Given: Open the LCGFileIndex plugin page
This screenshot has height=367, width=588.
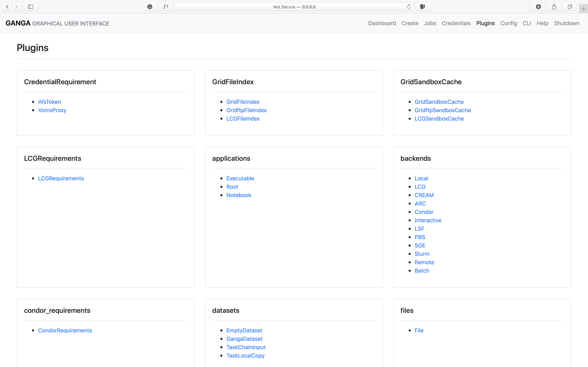Looking at the screenshot, I should coord(243,119).
